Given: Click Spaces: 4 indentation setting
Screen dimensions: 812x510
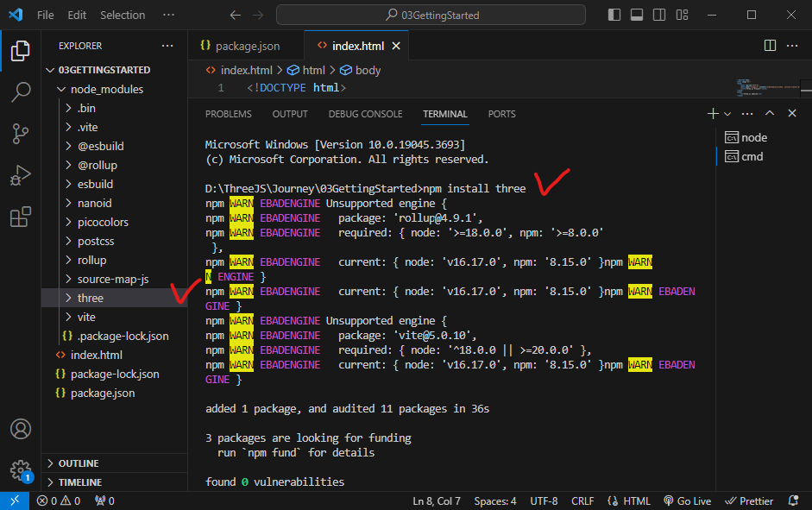Looking at the screenshot, I should 495,501.
